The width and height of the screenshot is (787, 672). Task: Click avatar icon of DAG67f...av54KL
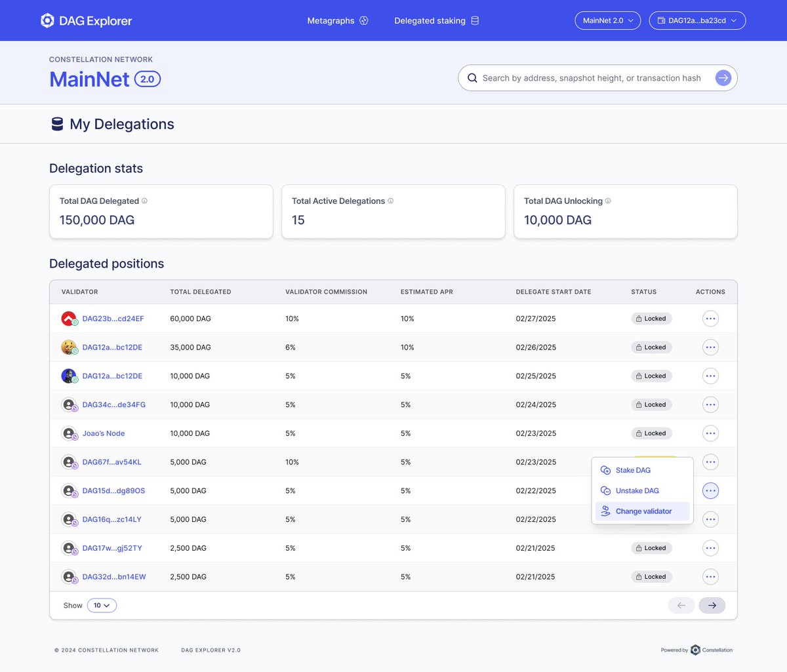click(x=69, y=462)
